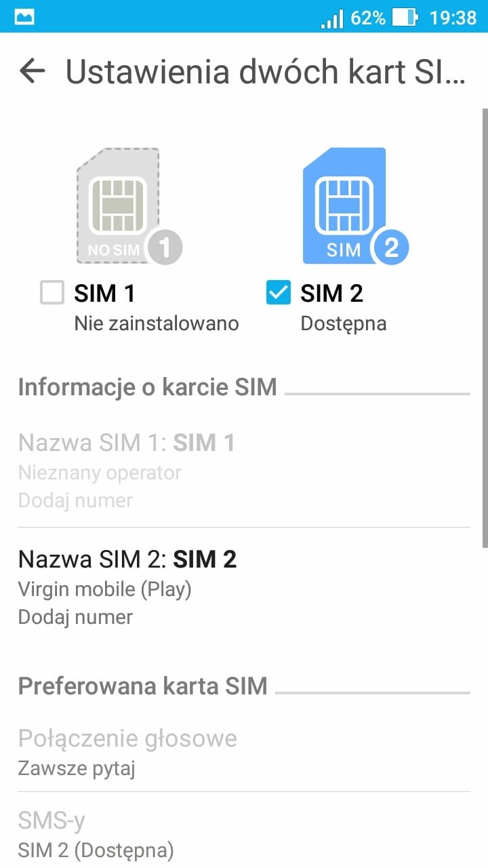
Task: Tap the picture notification icon in status bar
Action: 24,17
